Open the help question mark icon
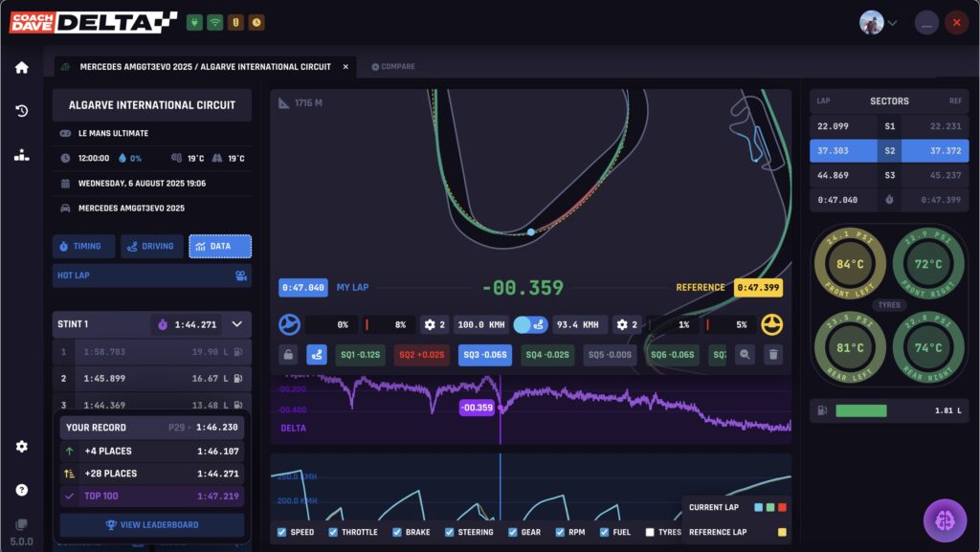This screenshot has height=552, width=980. 21,490
